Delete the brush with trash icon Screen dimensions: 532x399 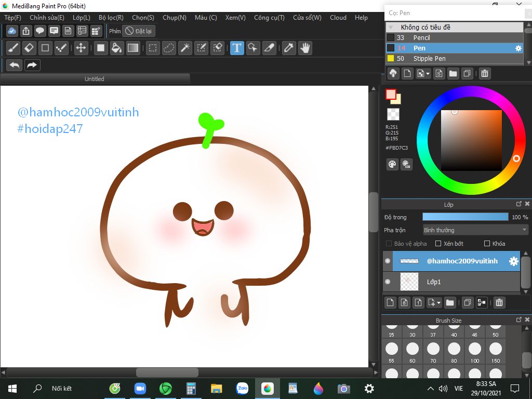tap(485, 73)
